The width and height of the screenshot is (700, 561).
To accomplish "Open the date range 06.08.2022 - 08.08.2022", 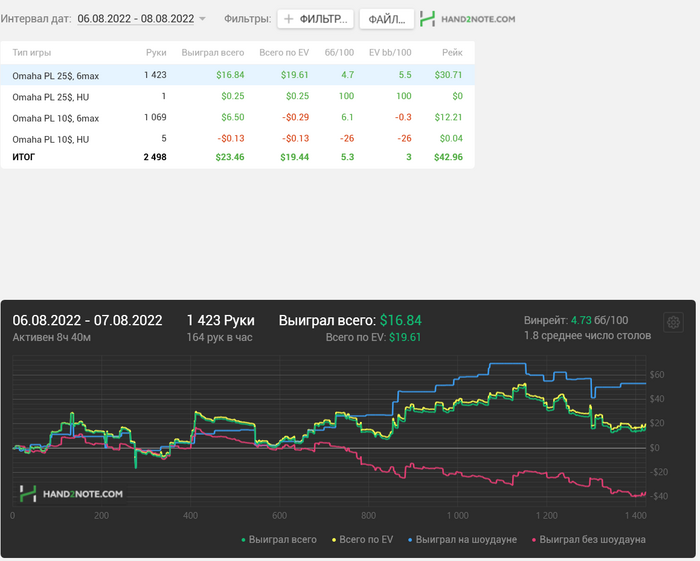I will click(x=136, y=19).
